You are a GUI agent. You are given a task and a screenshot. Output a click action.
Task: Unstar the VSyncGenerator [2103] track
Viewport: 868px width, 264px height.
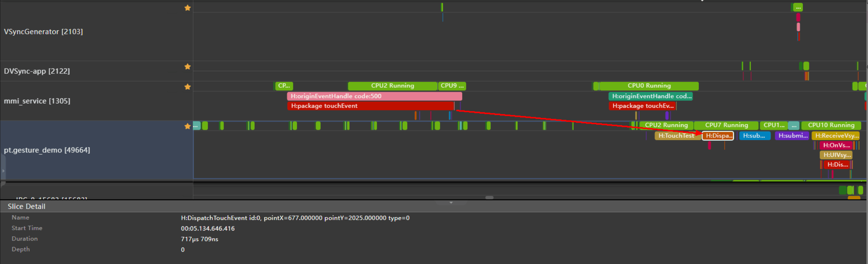click(188, 8)
